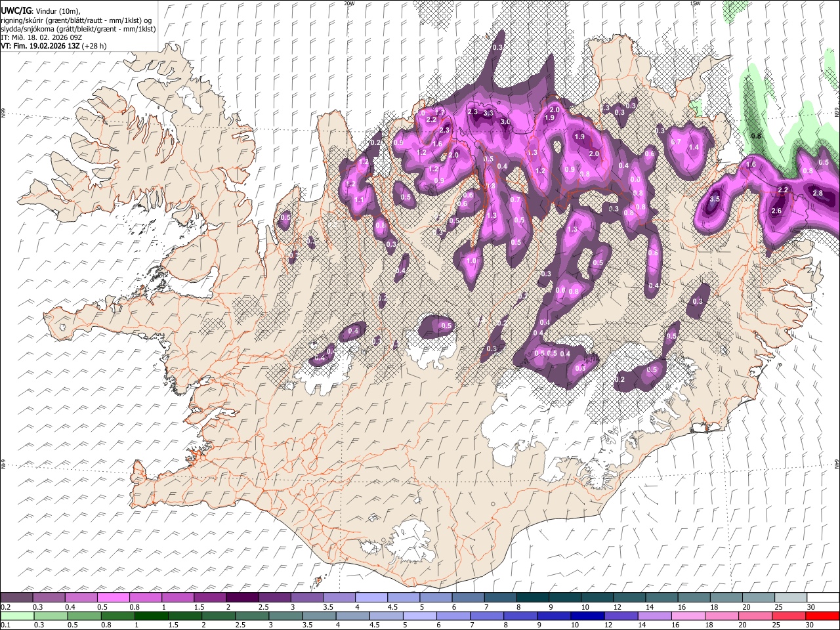The width and height of the screenshot is (840, 630).
Task: Click the upper legend swatch between 8 and 9
Action: click(x=533, y=597)
